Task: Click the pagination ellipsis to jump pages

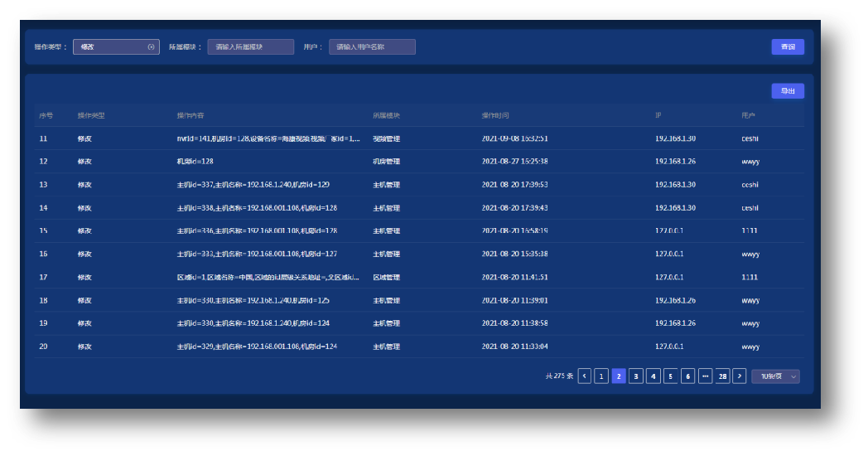Action: 705,376
